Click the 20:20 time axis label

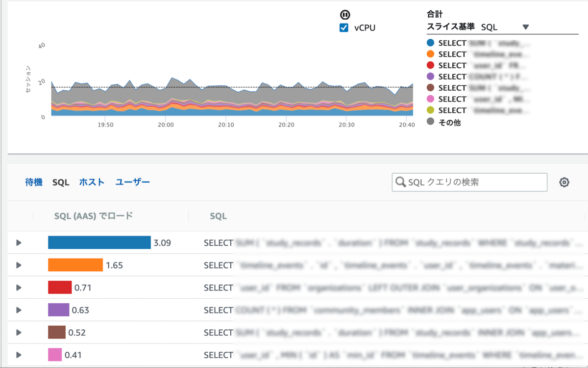point(286,125)
